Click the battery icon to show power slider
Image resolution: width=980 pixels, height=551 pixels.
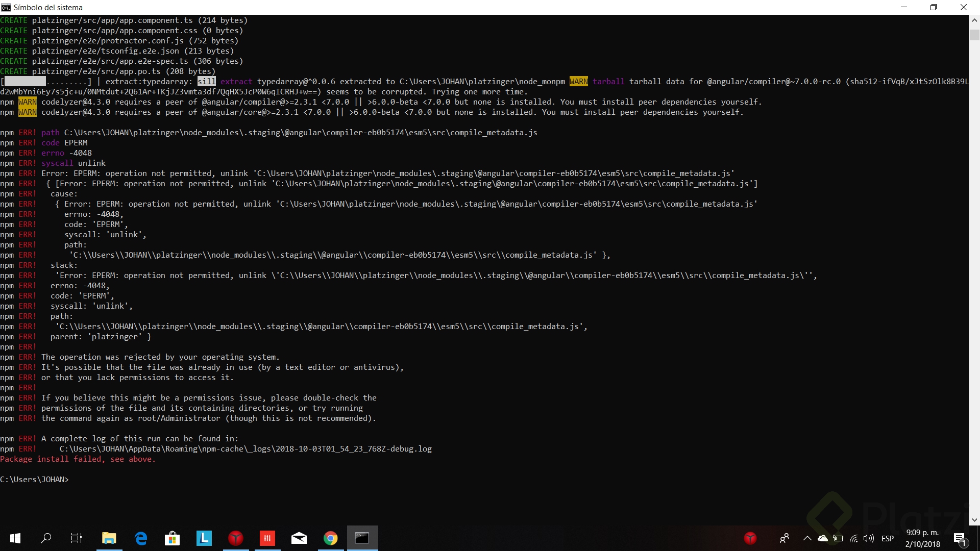click(x=838, y=538)
